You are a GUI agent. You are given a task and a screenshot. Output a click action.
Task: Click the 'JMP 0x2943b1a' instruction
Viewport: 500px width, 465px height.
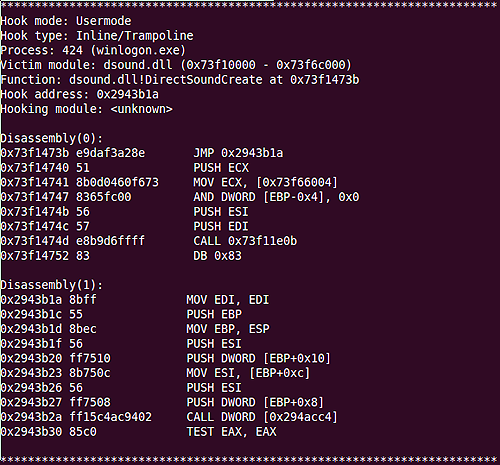238,153
